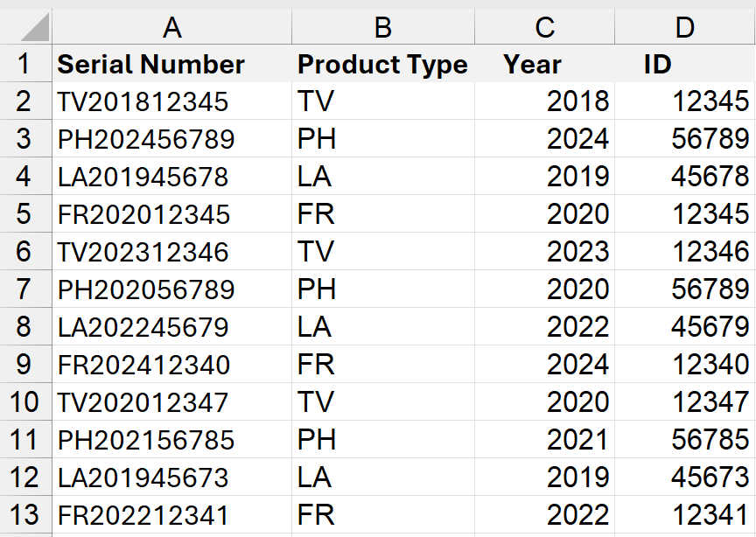Viewport: 756px width, 537px height.
Task: Click year 2019 in row 4
Action: (x=577, y=177)
